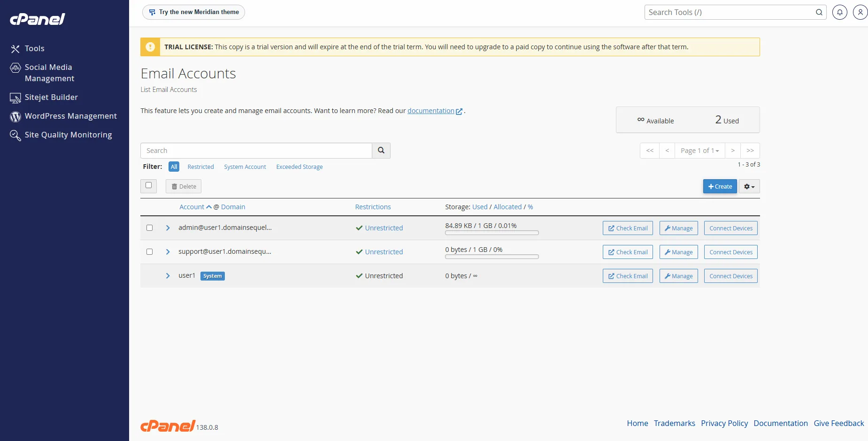Image resolution: width=868 pixels, height=441 pixels.
Task: Sort by Domain column
Action: [x=233, y=207]
